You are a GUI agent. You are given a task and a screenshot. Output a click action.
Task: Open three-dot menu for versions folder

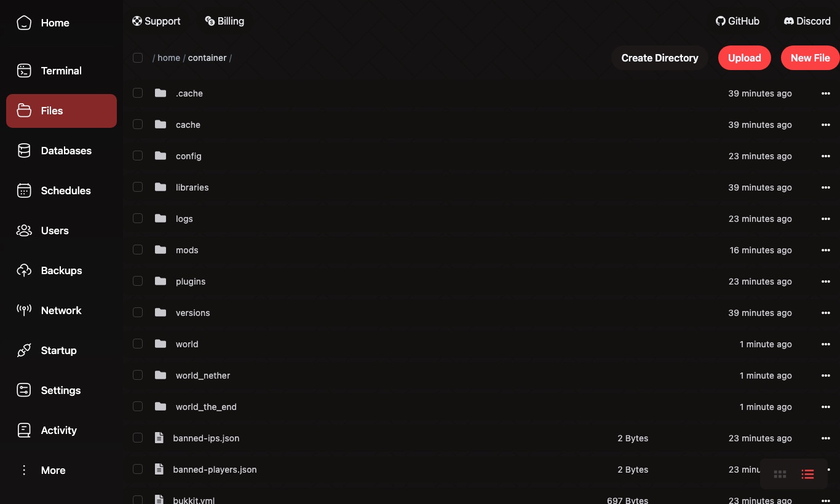(x=826, y=313)
